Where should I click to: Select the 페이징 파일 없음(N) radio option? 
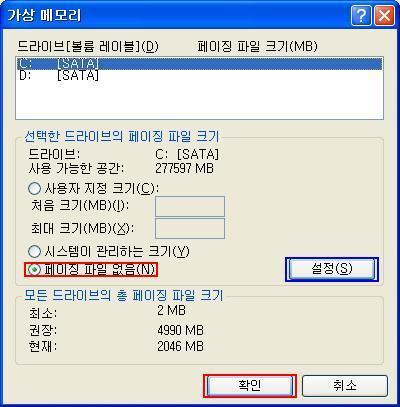click(x=34, y=269)
